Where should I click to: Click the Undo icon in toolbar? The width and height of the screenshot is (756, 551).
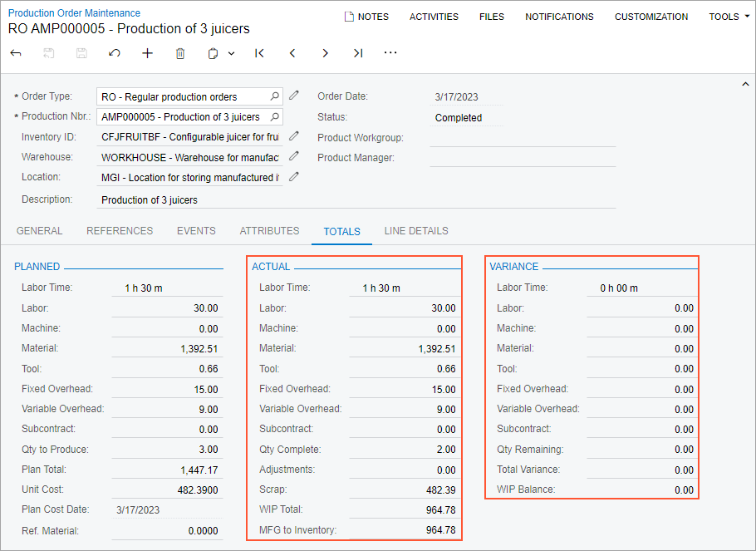tap(115, 53)
